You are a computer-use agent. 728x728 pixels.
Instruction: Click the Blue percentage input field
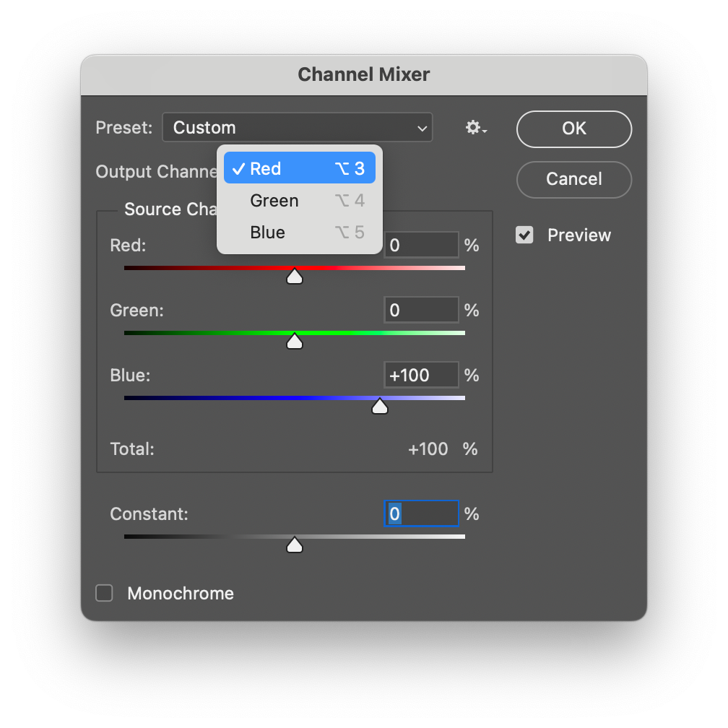point(422,376)
